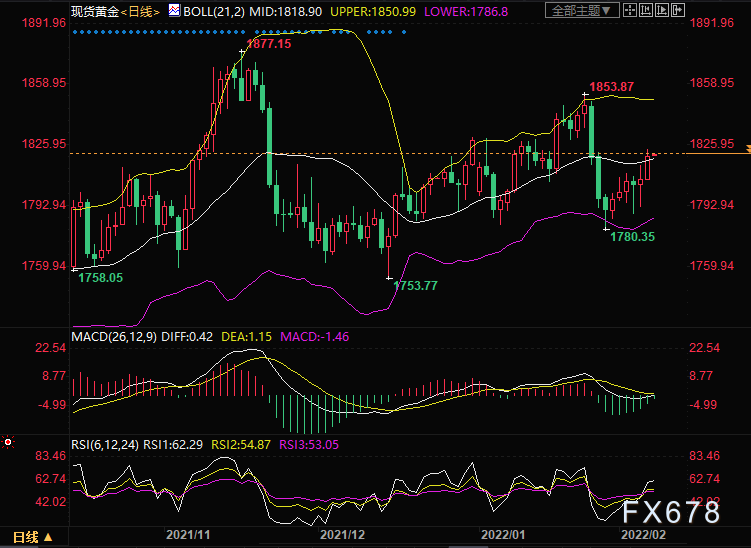Click the orange current-price arrow on right axis
The height and width of the screenshot is (548, 751).
click(745, 149)
